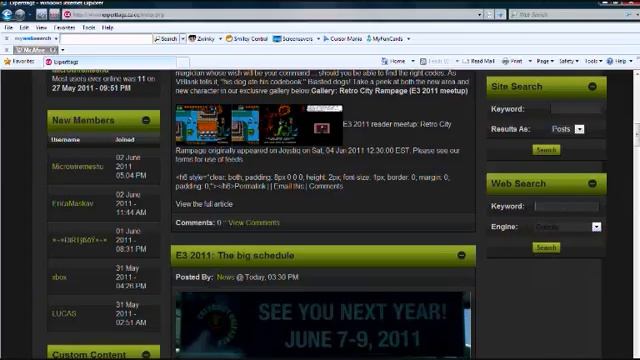The width and height of the screenshot is (640, 360).
Task: Open the See You Next Year banner image
Action: pyautogui.click(x=322, y=325)
